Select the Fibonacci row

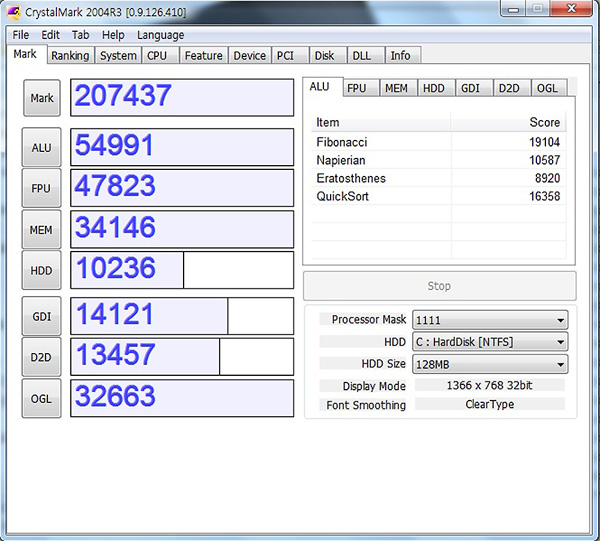click(x=439, y=142)
